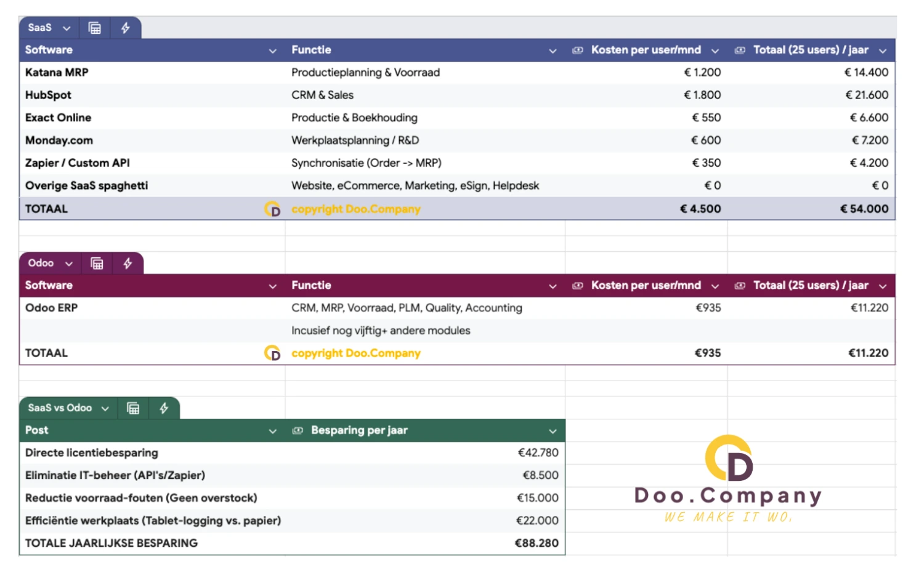Open SaaS Kosten per user/mnd filter arrow
Screen dimensions: 924x580
(715, 51)
